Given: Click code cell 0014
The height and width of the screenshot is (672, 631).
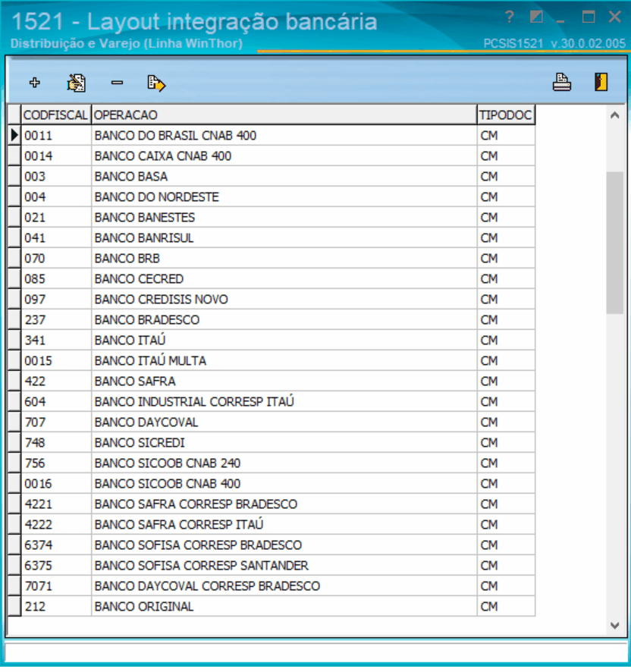Looking at the screenshot, I should tap(56, 156).
